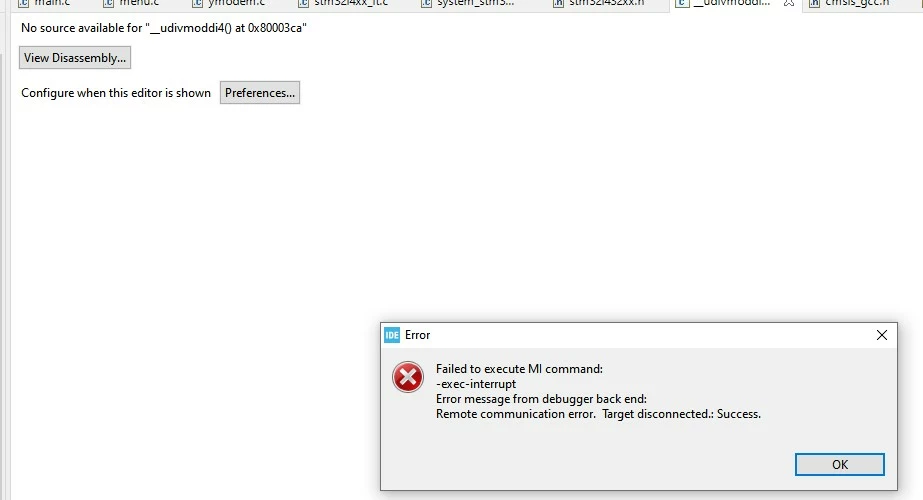Open the stm32l4xx_it.c tab

[344, 4]
